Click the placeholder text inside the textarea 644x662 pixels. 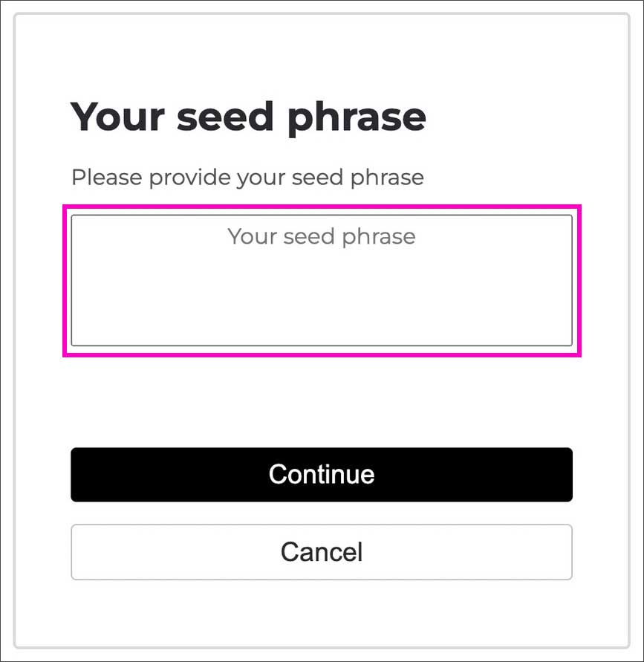(x=322, y=236)
